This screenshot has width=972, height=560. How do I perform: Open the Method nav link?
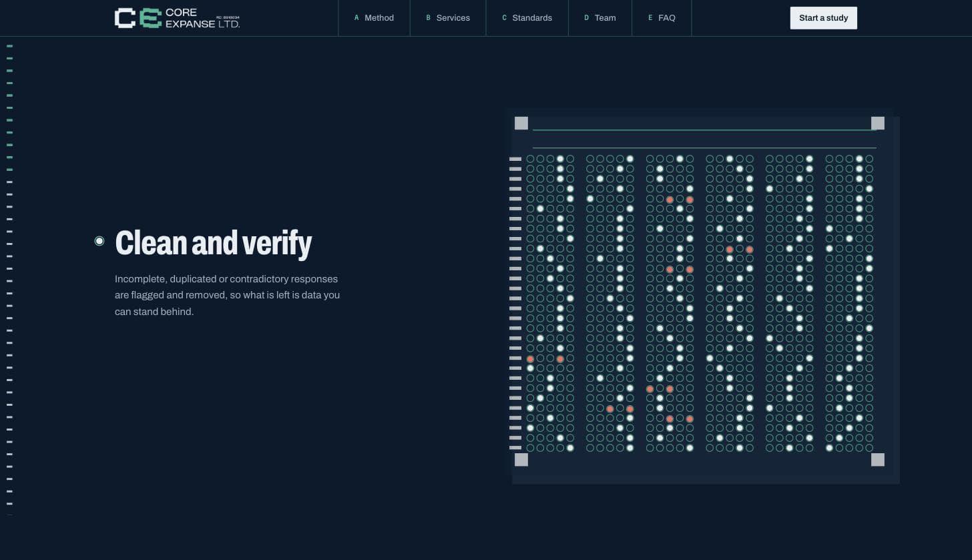coord(374,18)
